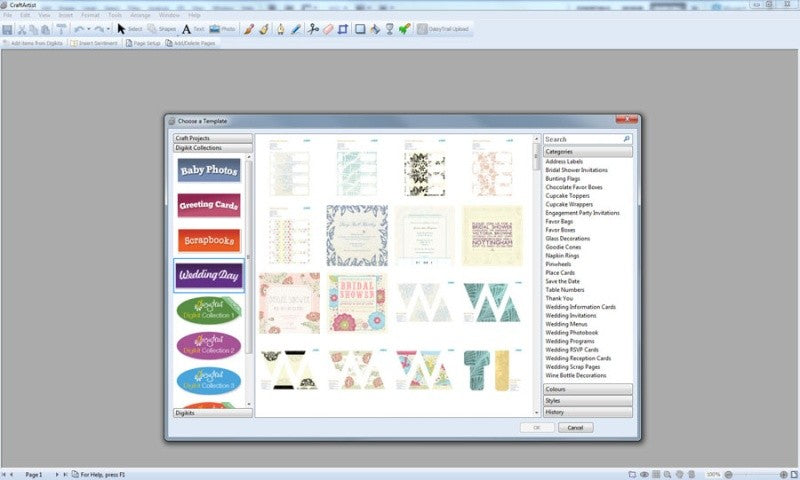This screenshot has width=800, height=480.
Task: Select the crop tool icon
Action: 343,29
